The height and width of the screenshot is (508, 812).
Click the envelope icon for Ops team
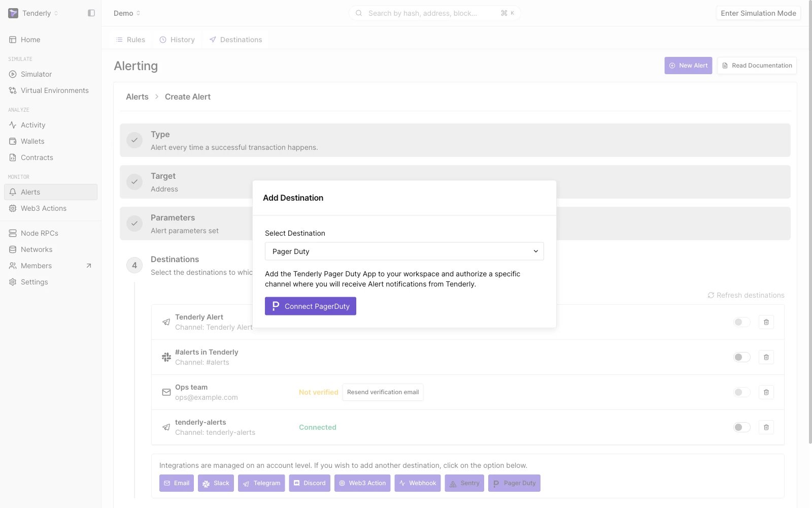(x=166, y=392)
